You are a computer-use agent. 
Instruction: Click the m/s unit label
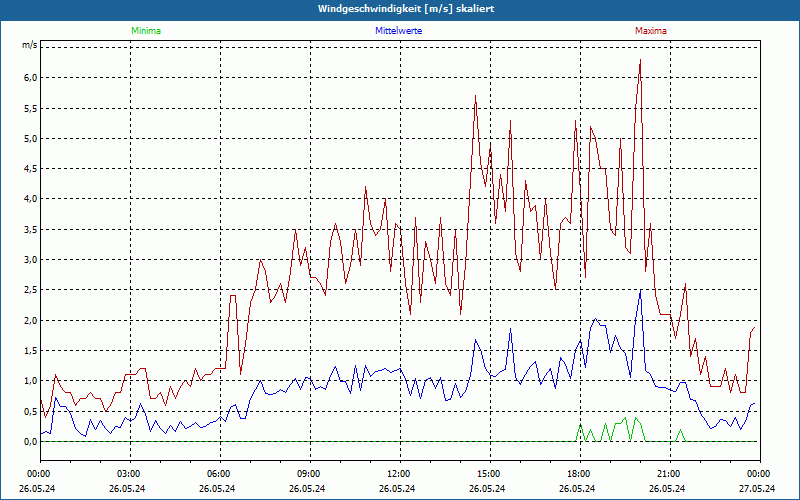click(x=30, y=45)
